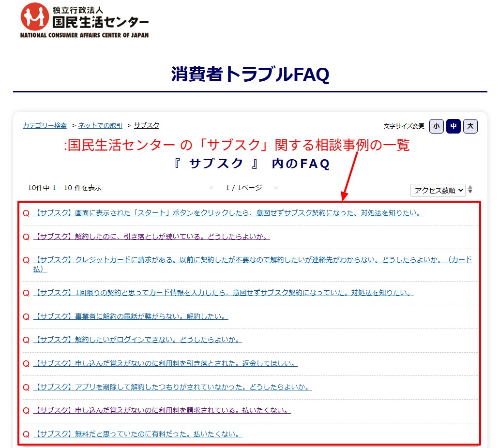Open FAQ アプリを削除して解約したつもり
Screen dimensions: 499x448
(x=172, y=387)
